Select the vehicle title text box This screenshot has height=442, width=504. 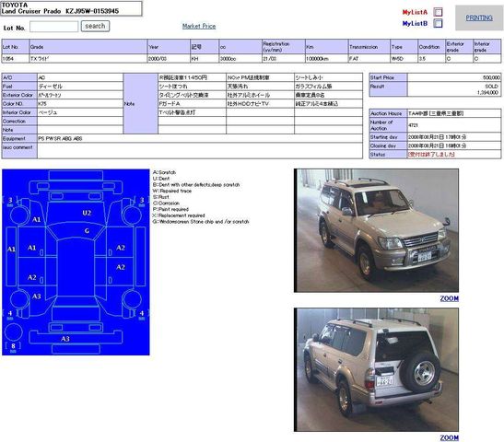(x=71, y=8)
